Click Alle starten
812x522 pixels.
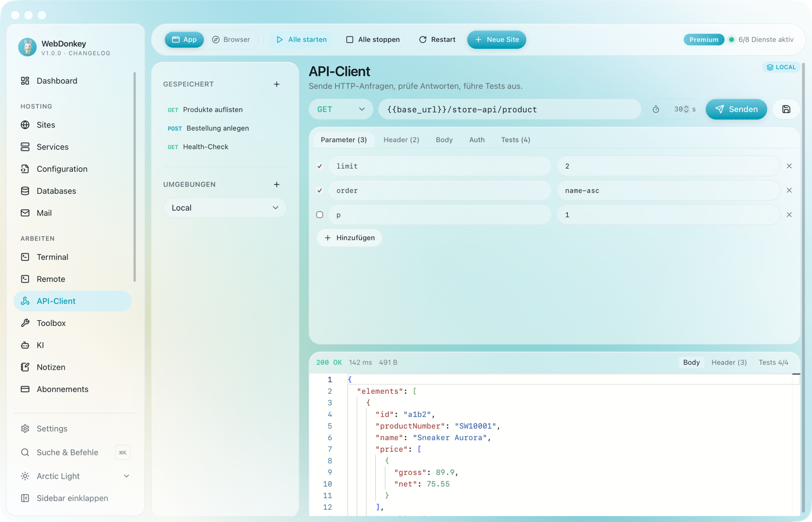pyautogui.click(x=302, y=39)
